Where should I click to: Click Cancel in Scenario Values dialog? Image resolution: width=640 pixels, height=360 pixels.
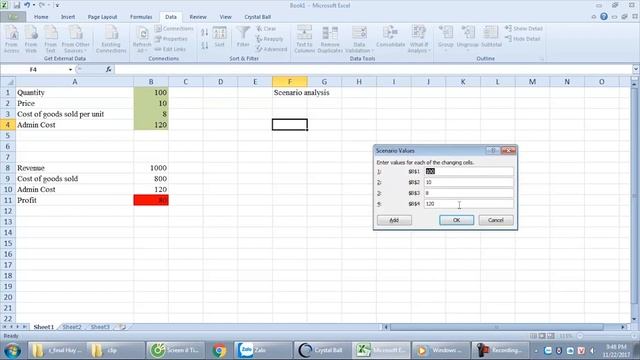496,220
